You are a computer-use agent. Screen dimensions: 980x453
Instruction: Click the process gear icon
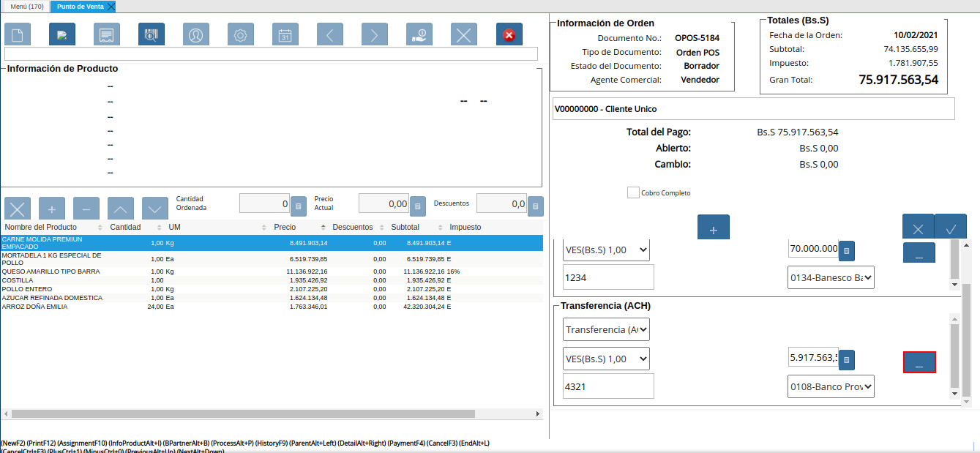pyautogui.click(x=241, y=34)
